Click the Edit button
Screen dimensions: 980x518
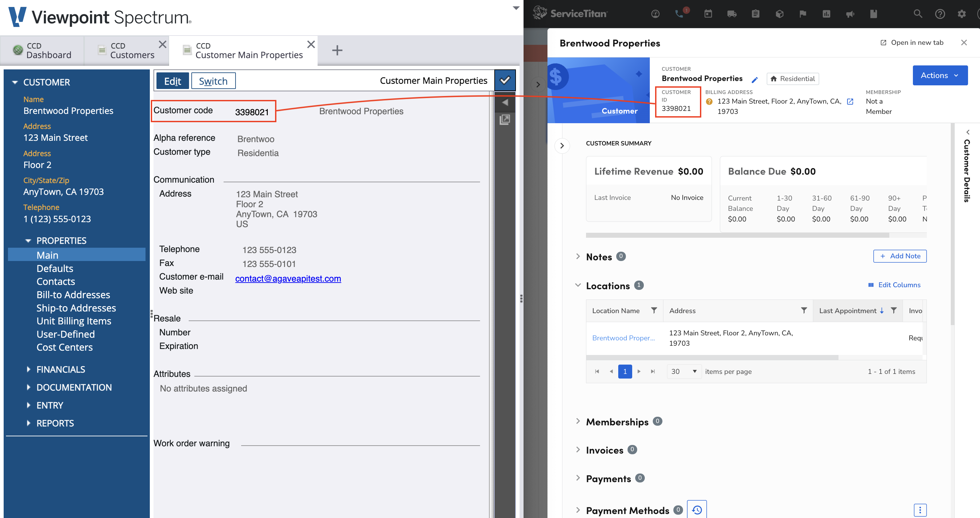tap(172, 81)
